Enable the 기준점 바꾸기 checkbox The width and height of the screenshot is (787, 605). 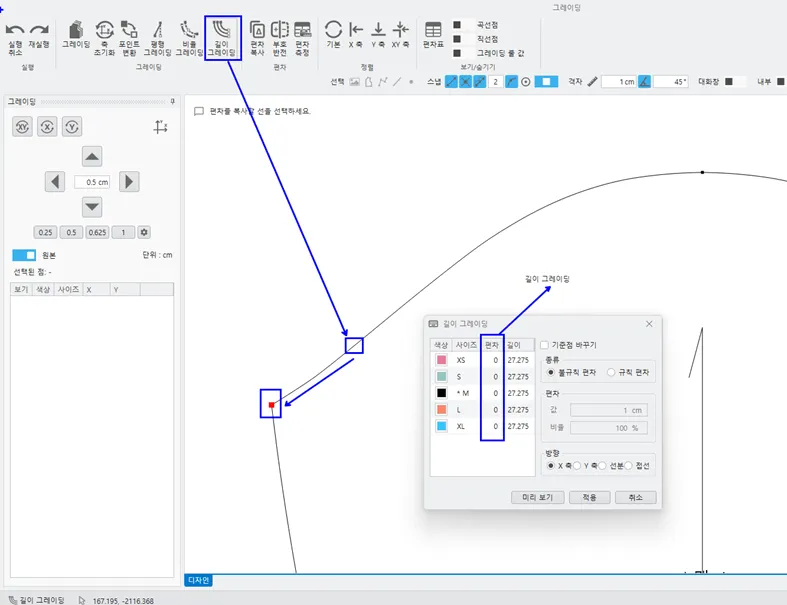pyautogui.click(x=545, y=345)
